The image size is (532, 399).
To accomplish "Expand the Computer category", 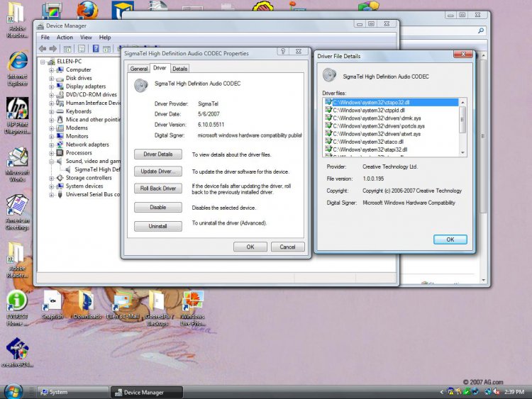I will click(51, 70).
